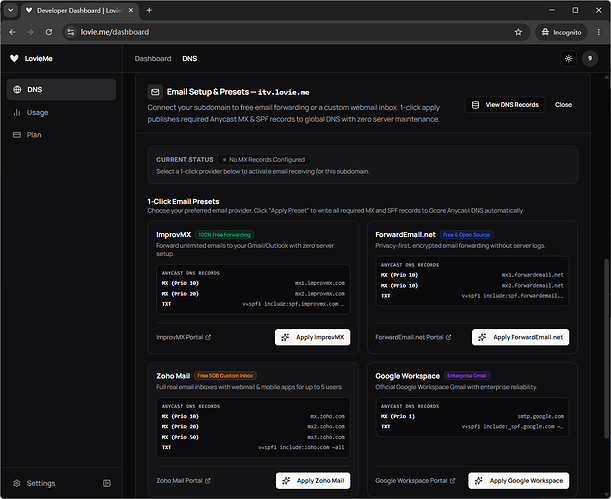Go to Dashboard breadcrumb
The image size is (611, 499).
pos(153,58)
